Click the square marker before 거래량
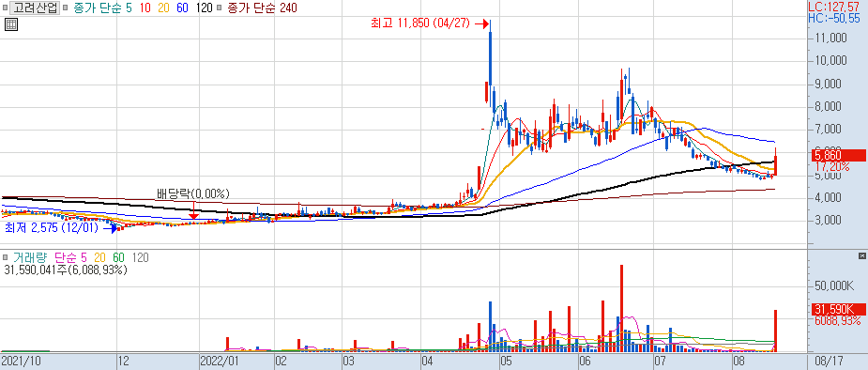This screenshot has width=868, height=370. click(x=5, y=257)
